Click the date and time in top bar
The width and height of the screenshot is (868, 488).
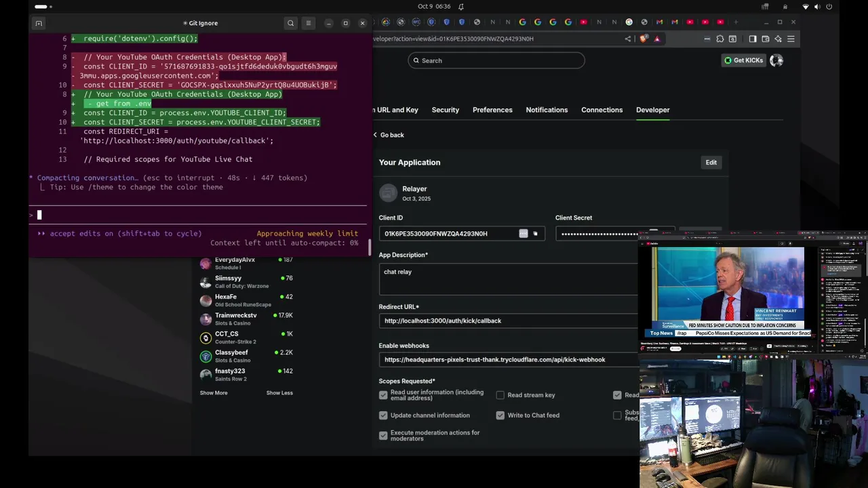pos(434,6)
